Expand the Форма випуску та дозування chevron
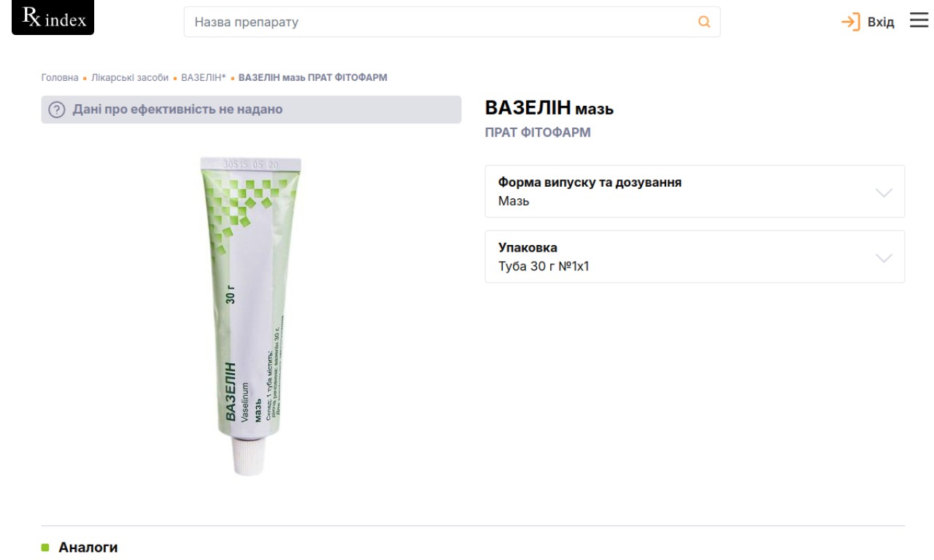 point(884,192)
